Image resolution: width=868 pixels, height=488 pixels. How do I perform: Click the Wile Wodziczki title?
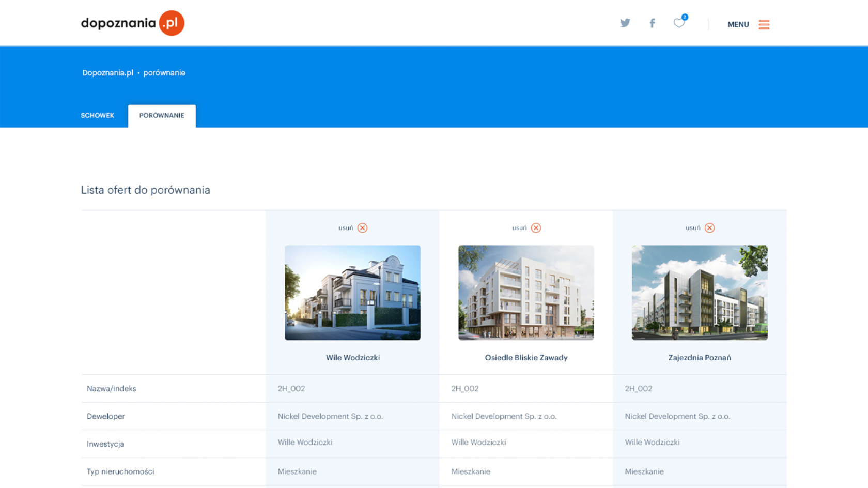353,358
